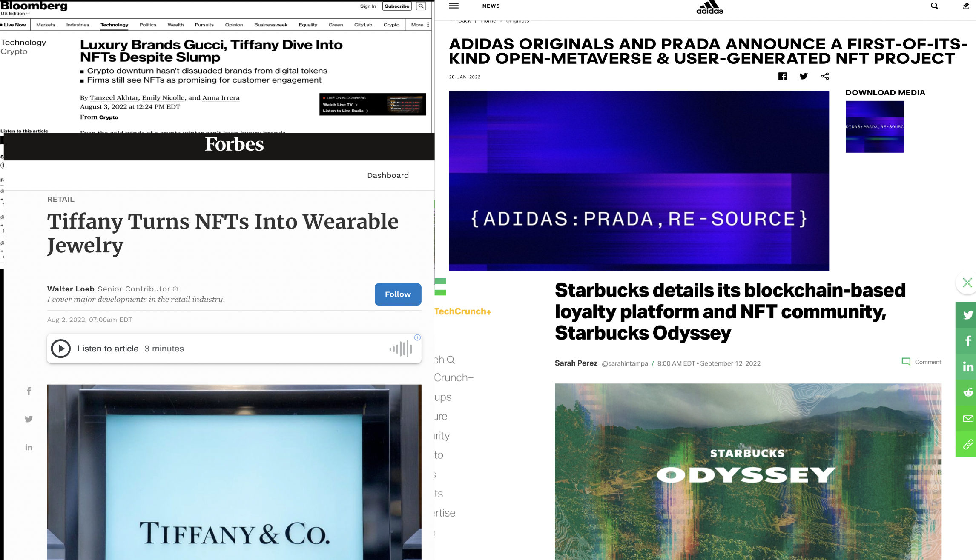Follow Walter Loeb on Forbes
The image size is (976, 560).
398,294
